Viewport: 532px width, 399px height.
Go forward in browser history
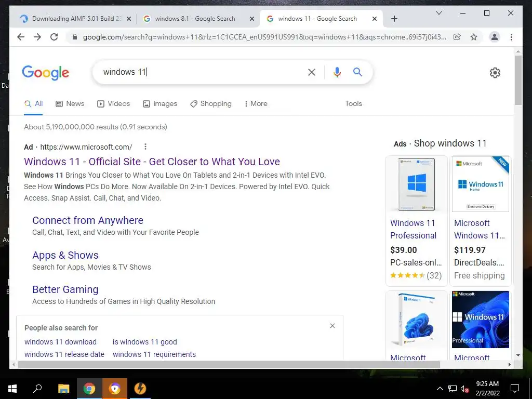click(x=37, y=37)
